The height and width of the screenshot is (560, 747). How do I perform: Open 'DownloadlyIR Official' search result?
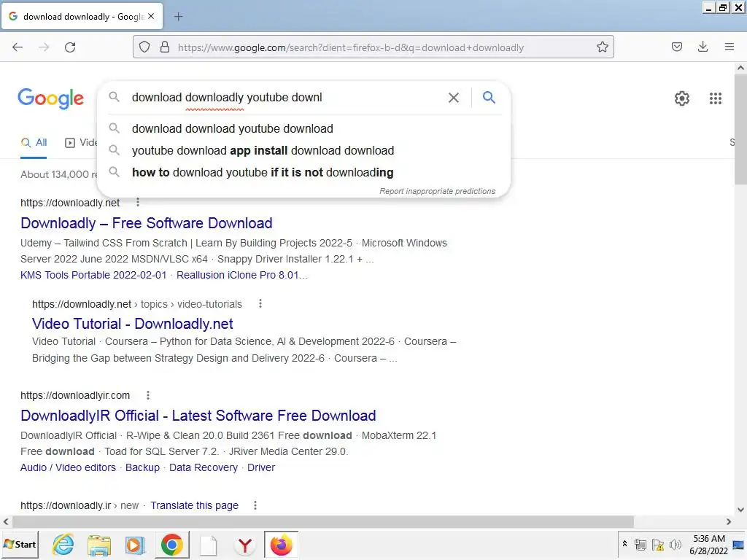(x=198, y=416)
